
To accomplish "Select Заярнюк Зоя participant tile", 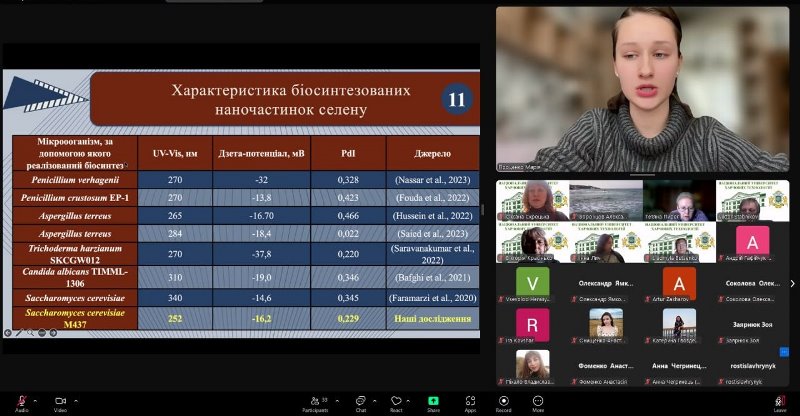I will point(753,325).
